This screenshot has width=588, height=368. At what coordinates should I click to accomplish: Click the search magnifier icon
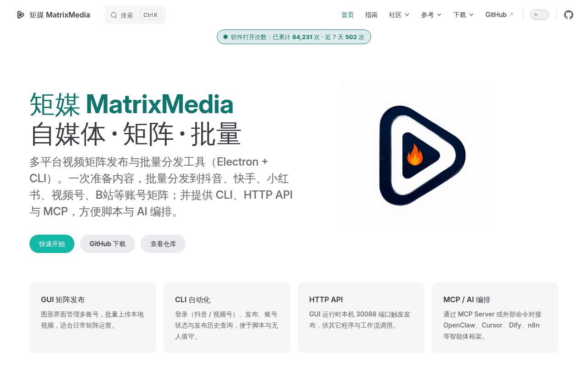point(114,15)
